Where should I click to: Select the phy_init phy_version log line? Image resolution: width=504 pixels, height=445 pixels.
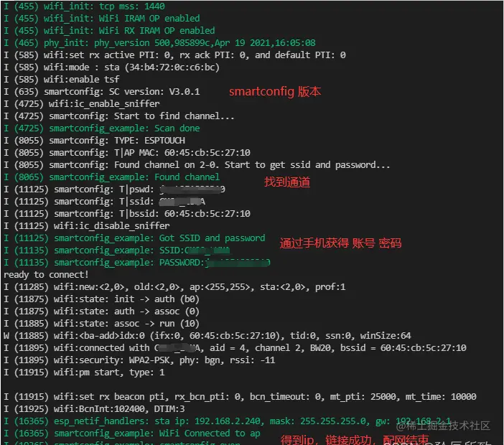(x=159, y=43)
